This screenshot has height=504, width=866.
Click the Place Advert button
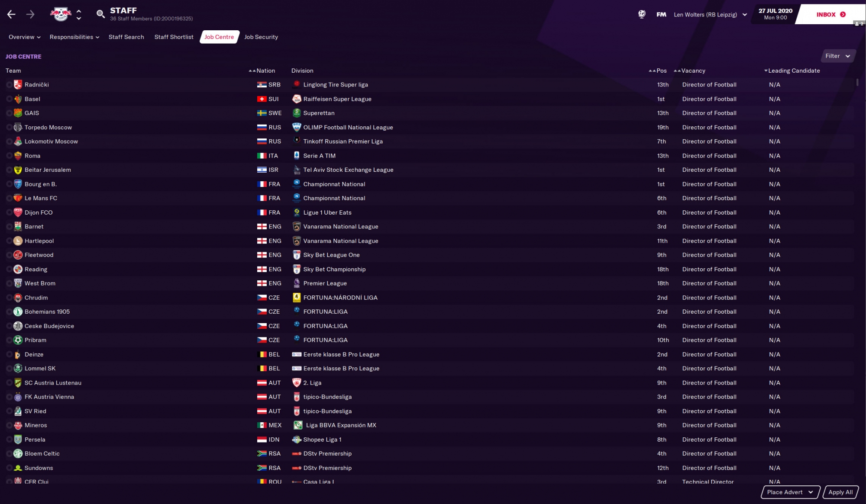click(784, 492)
